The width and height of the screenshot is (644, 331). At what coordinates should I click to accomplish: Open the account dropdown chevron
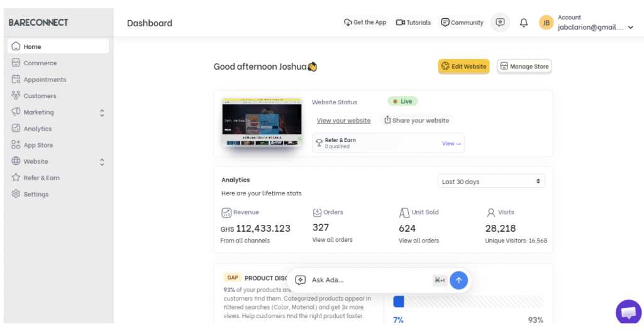(631, 28)
